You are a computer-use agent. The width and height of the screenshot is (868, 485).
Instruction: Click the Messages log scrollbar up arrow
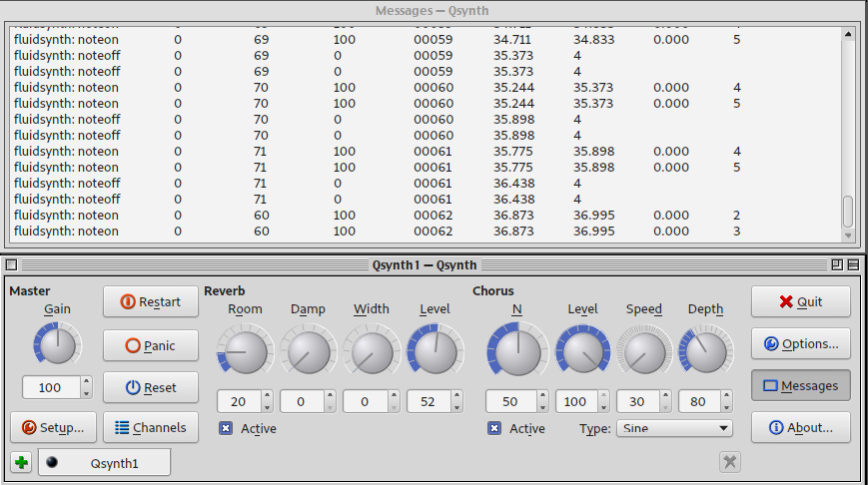point(848,34)
